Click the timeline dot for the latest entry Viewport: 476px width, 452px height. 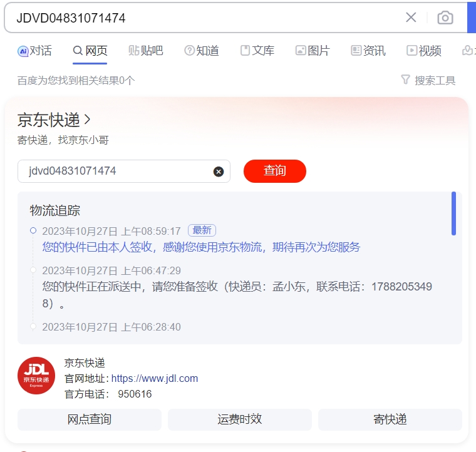33,230
